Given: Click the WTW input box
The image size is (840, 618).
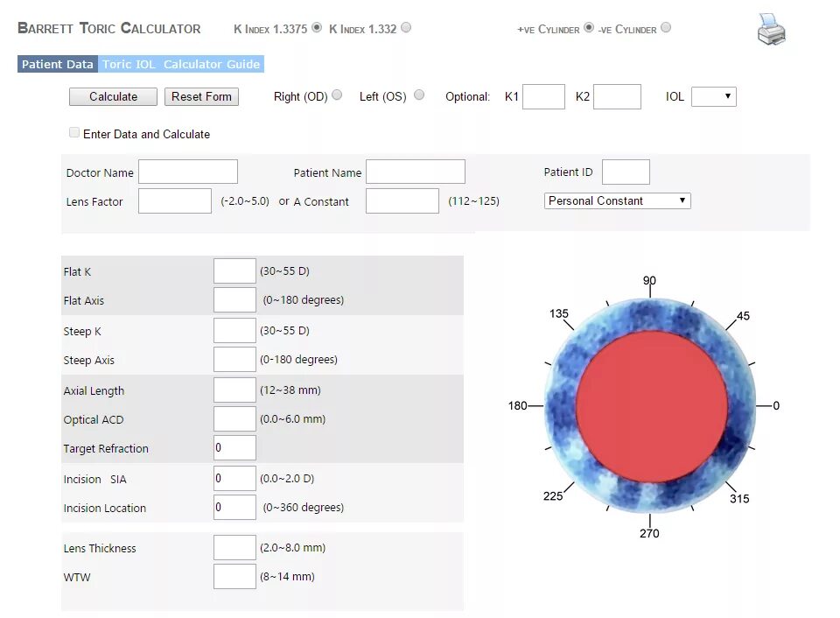Looking at the screenshot, I should point(234,576).
